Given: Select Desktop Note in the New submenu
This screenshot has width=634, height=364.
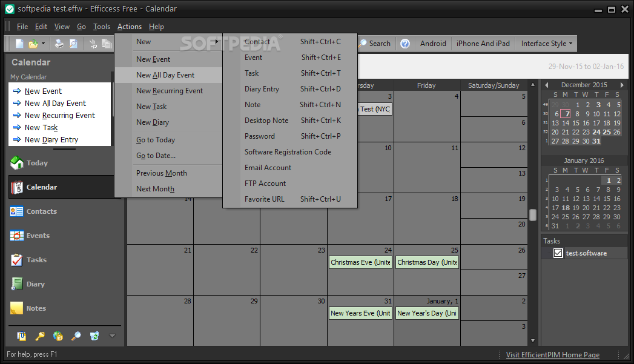Looking at the screenshot, I should tap(290, 121).
